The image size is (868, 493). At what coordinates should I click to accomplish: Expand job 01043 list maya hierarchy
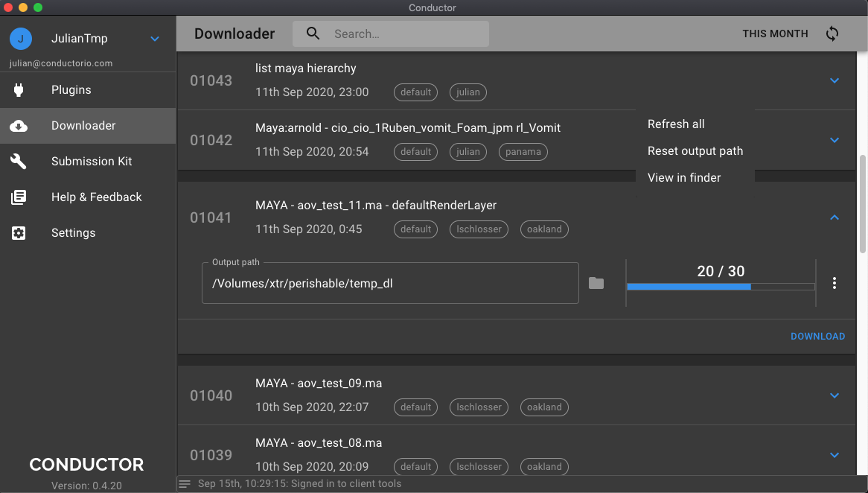click(x=835, y=80)
